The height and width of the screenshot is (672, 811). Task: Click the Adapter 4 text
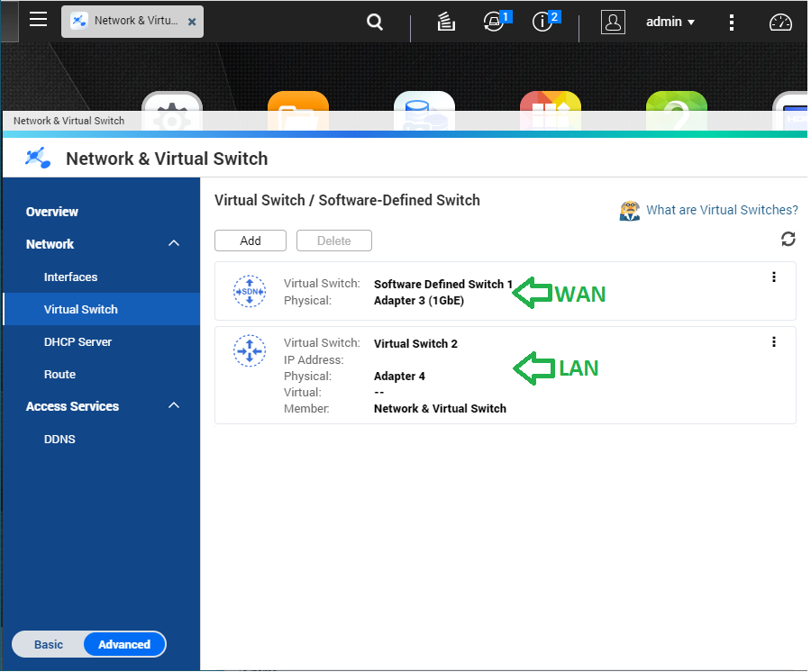coord(399,377)
